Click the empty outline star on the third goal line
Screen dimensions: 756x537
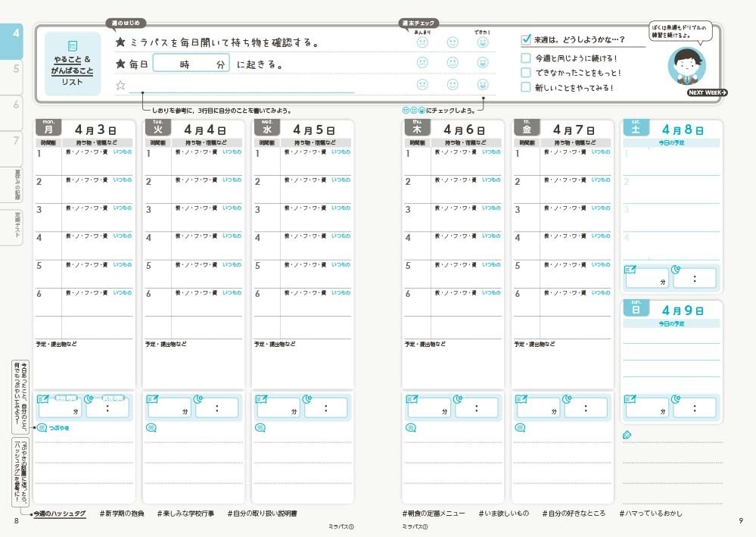coord(120,86)
